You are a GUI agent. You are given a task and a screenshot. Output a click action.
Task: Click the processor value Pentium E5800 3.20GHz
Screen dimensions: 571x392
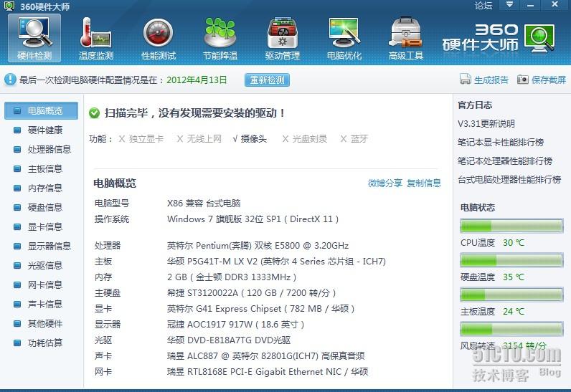258,246
